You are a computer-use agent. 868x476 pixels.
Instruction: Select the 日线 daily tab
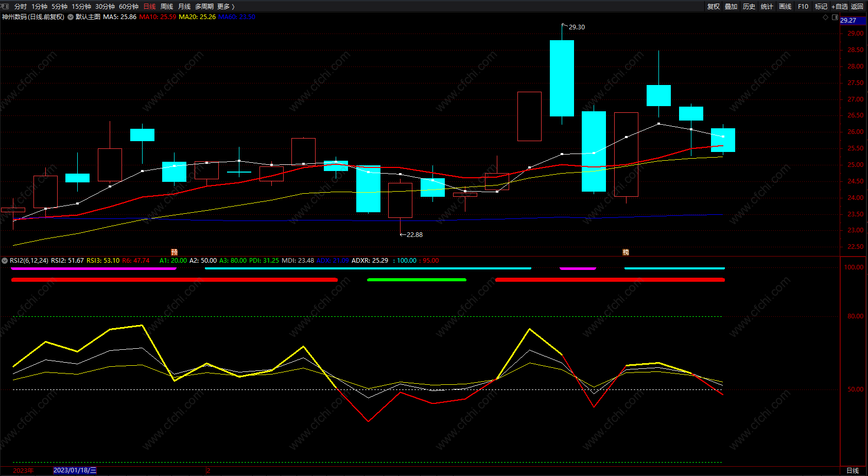pos(150,7)
